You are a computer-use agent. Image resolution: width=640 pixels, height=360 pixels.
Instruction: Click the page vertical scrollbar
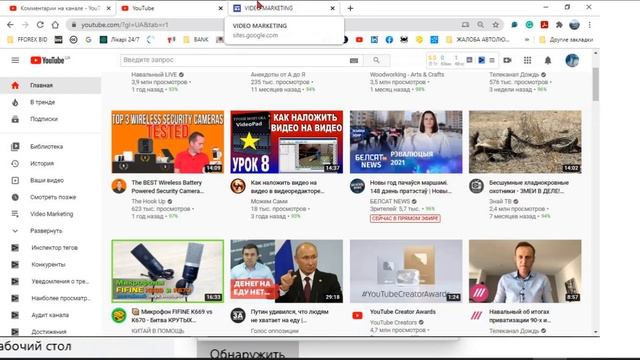pyautogui.click(x=596, y=84)
